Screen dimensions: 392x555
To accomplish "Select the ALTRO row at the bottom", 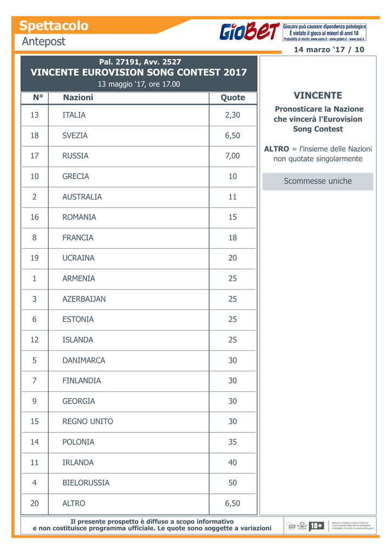I will [x=139, y=504].
